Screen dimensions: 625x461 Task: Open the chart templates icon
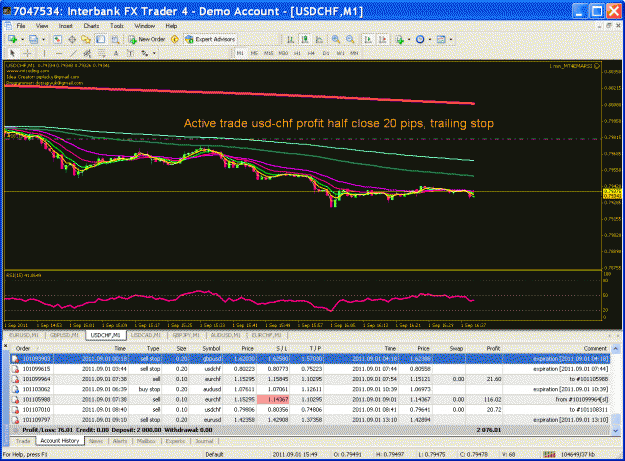pyautogui.click(x=441, y=39)
